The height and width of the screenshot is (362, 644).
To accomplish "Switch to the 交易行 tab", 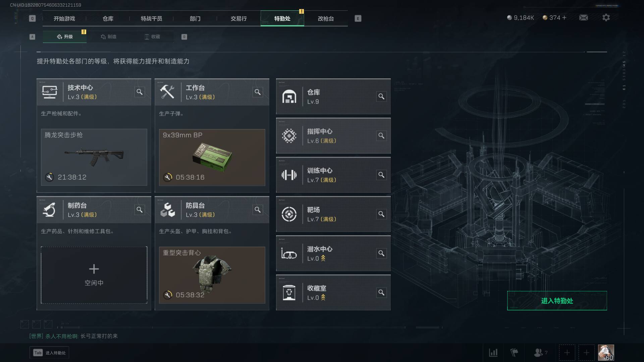I will [x=238, y=18].
